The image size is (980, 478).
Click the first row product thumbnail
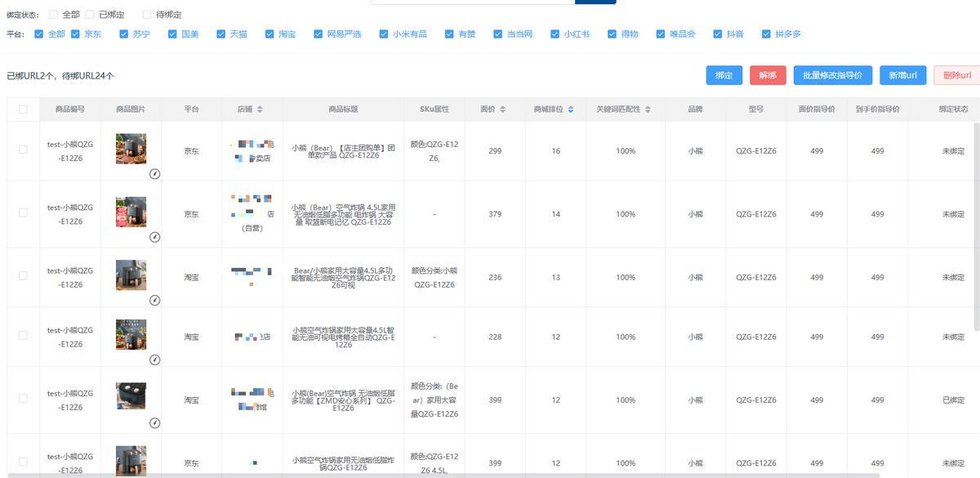(131, 150)
